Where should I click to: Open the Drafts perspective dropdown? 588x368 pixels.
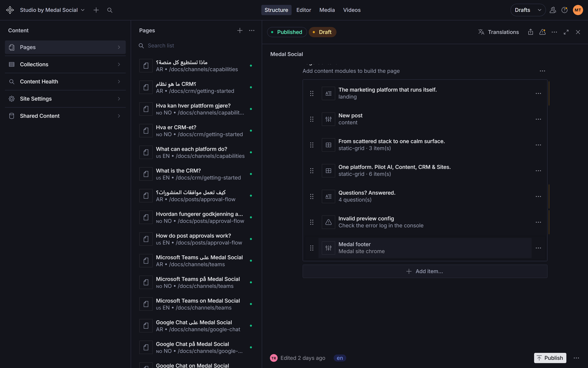[528, 10]
